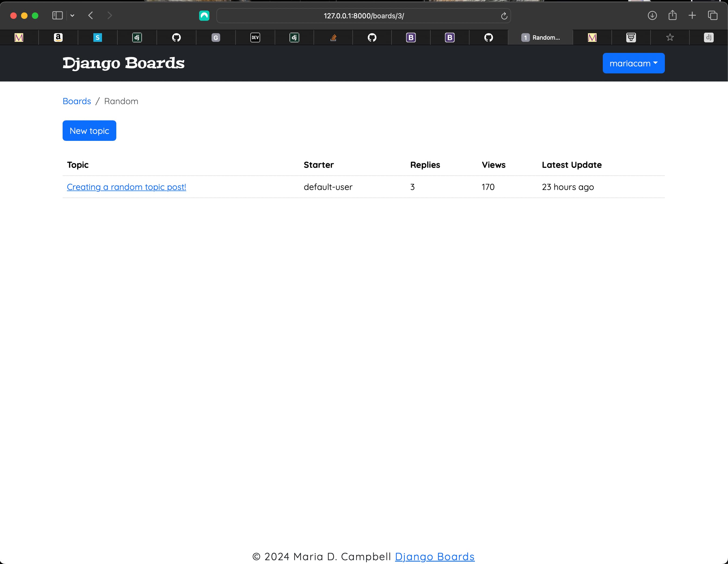The image size is (728, 564).
Task: Focus the address bar showing 127.0.0.1:8000/boards/3/
Action: (x=363, y=16)
